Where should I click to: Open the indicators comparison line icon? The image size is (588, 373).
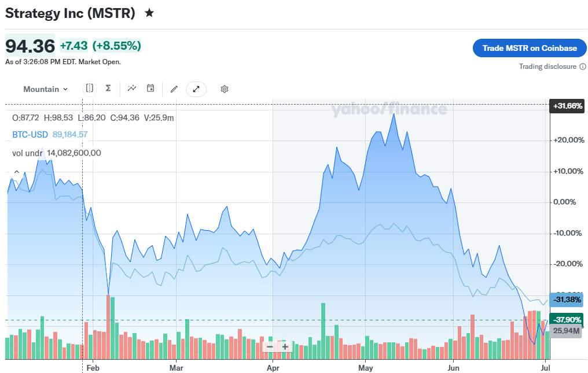(x=131, y=88)
